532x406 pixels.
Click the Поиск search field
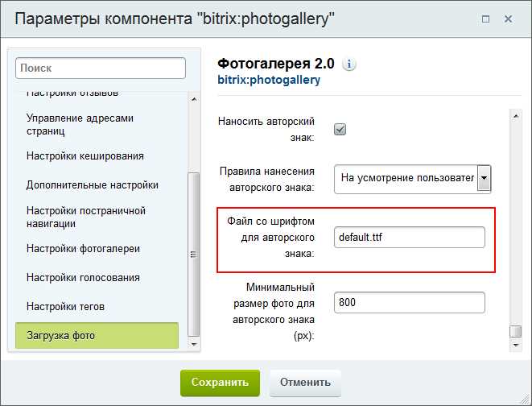pos(101,68)
